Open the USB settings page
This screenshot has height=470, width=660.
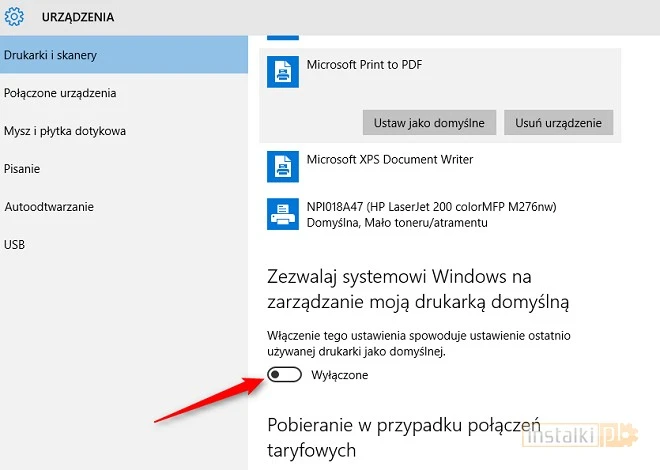click(x=14, y=244)
